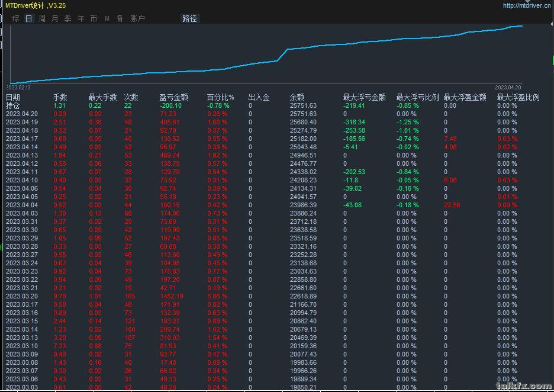Click the floating loss value -253.58

pyautogui.click(x=354, y=130)
